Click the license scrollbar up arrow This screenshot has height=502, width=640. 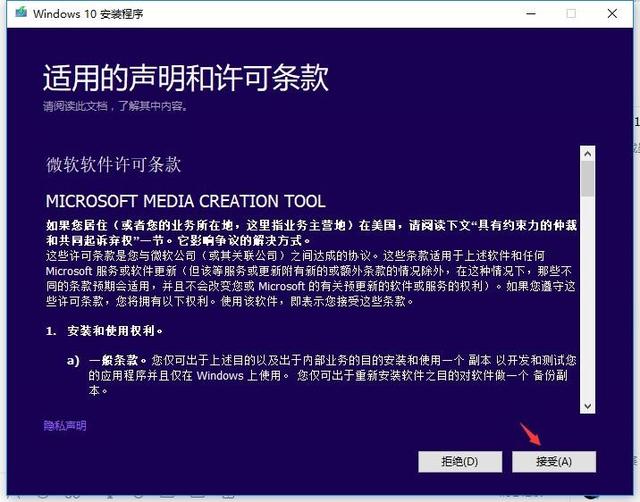(x=587, y=154)
